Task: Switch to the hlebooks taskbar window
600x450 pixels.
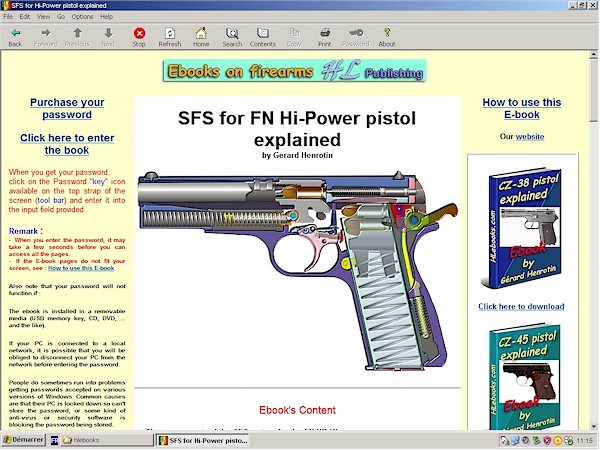Action: (106, 440)
